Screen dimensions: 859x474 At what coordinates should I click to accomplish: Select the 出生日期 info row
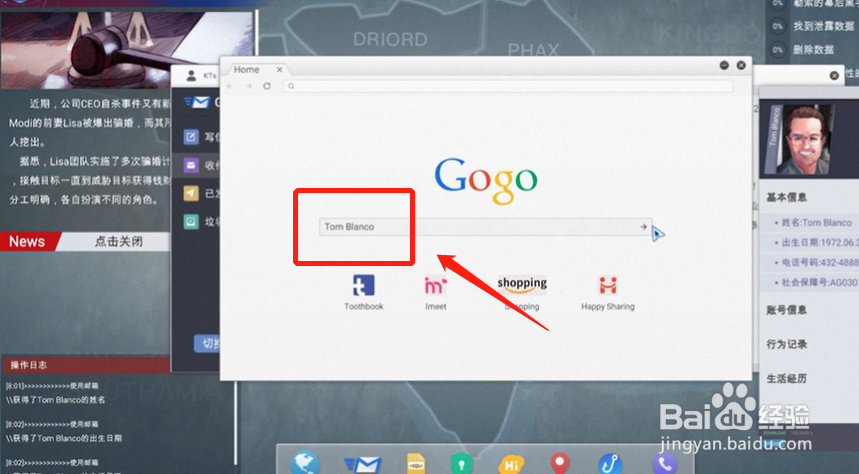(810, 242)
